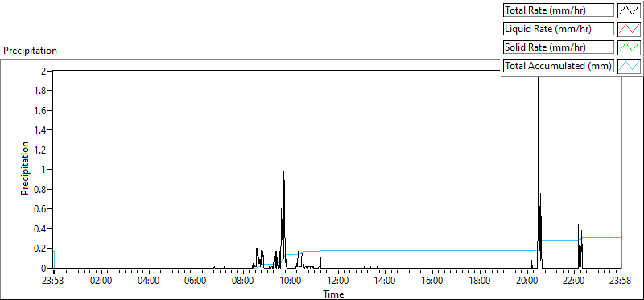
Task: Click the 22:00 time axis label
Action: pyautogui.click(x=574, y=282)
